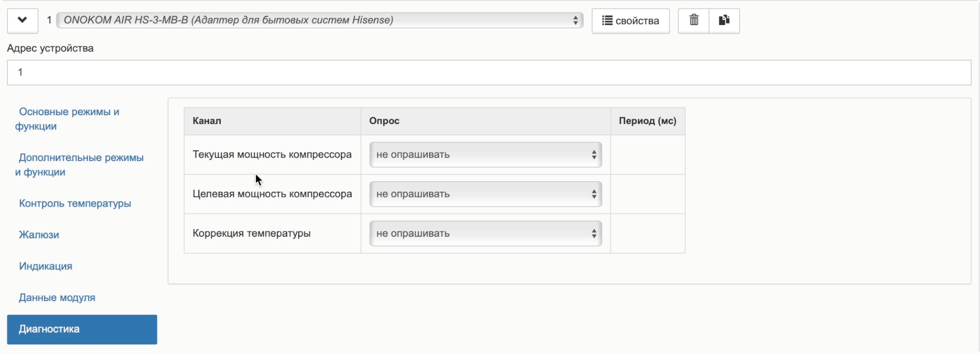Image resolution: width=980 pixels, height=354 pixels.
Task: Open polling dropdown for Текущая мощность компрессора
Action: 485,154
